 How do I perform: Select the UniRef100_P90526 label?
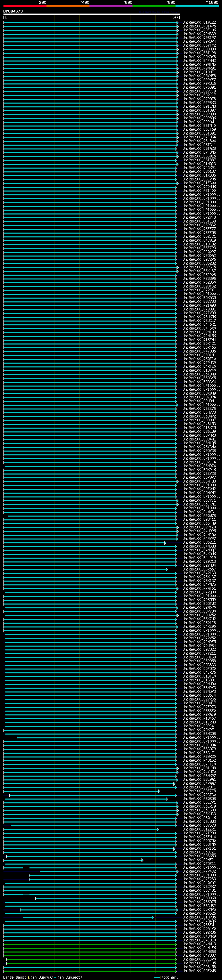pyautogui.click(x=199, y=913)
